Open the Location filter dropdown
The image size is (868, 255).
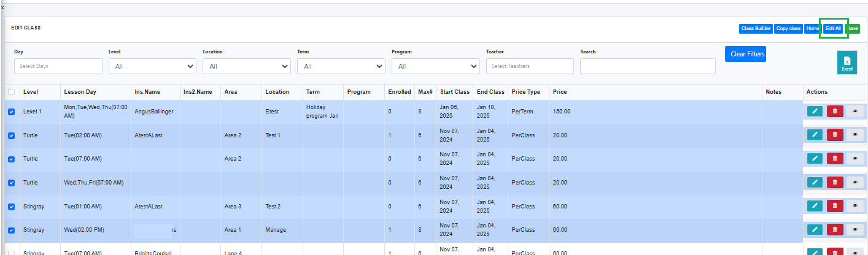[x=247, y=66]
